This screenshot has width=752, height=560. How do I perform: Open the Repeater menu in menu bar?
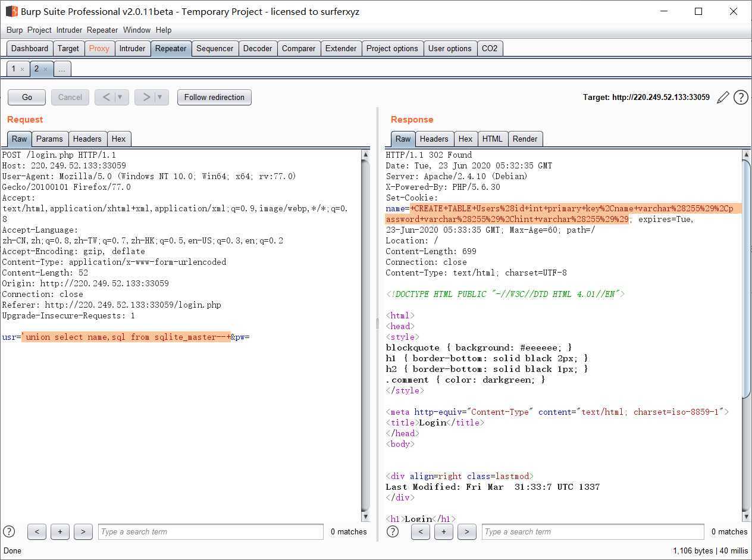[x=102, y=30]
